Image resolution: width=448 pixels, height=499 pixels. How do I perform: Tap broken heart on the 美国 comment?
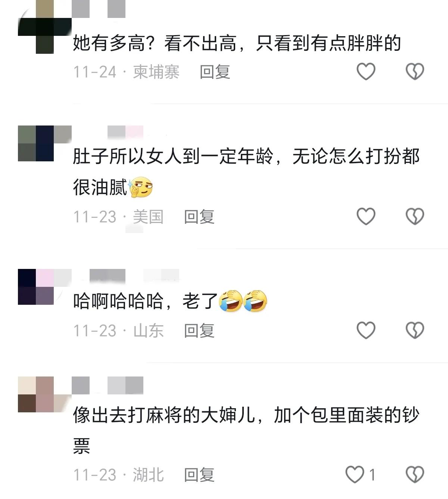pos(415,216)
